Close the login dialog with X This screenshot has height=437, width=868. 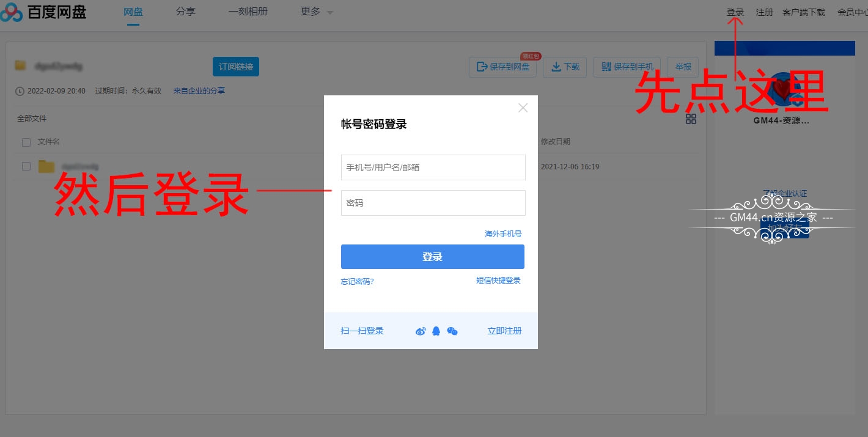tap(523, 108)
